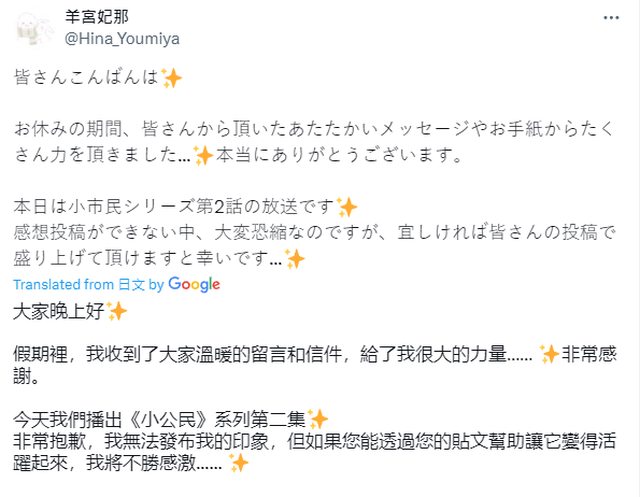The height and width of the screenshot is (497, 640).
Task: Select the 日文 source language link
Action: pyautogui.click(x=131, y=285)
